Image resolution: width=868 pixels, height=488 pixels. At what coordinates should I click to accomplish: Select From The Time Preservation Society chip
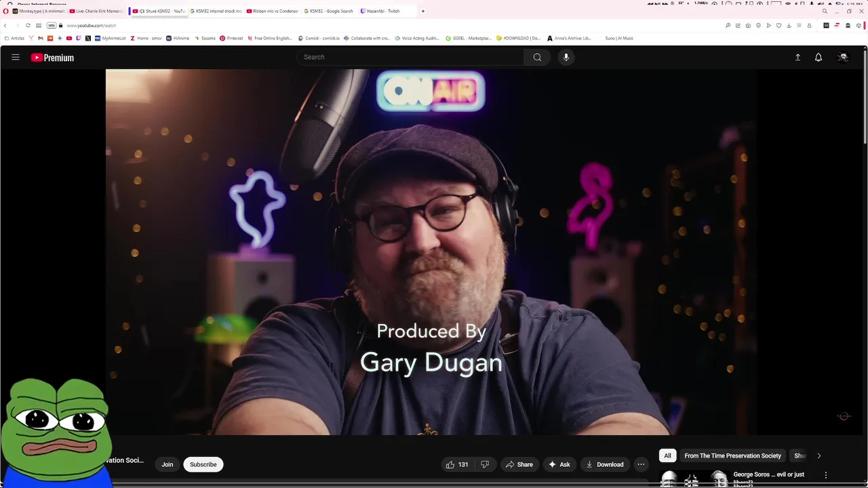[732, 455]
